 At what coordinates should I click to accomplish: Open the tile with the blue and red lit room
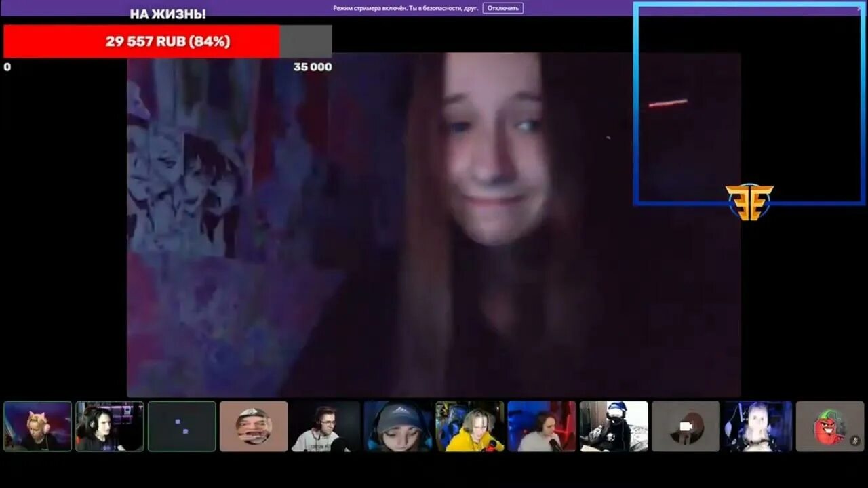coord(542,426)
